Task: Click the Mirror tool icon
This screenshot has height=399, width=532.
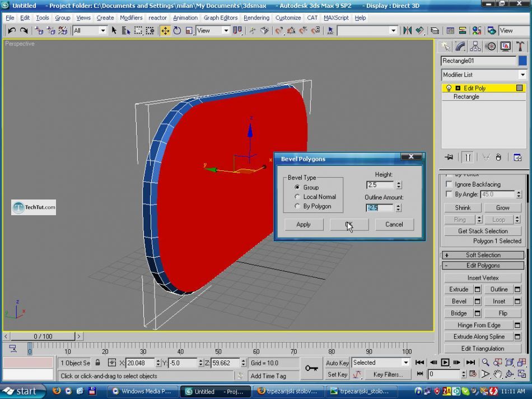Action: (407, 31)
